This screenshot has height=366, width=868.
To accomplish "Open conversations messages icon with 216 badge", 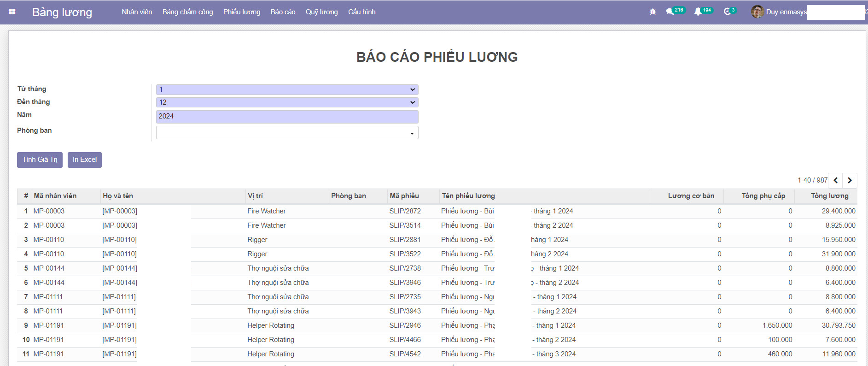I will [x=670, y=12].
